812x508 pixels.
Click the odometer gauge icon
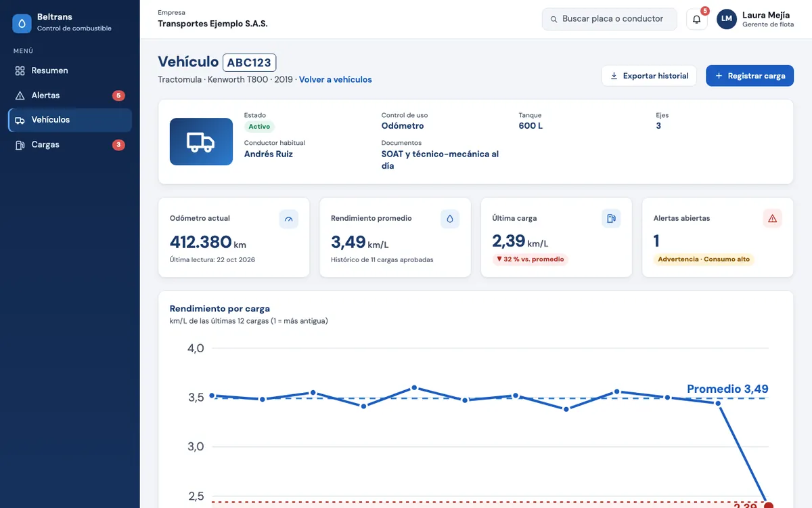pyautogui.click(x=289, y=219)
